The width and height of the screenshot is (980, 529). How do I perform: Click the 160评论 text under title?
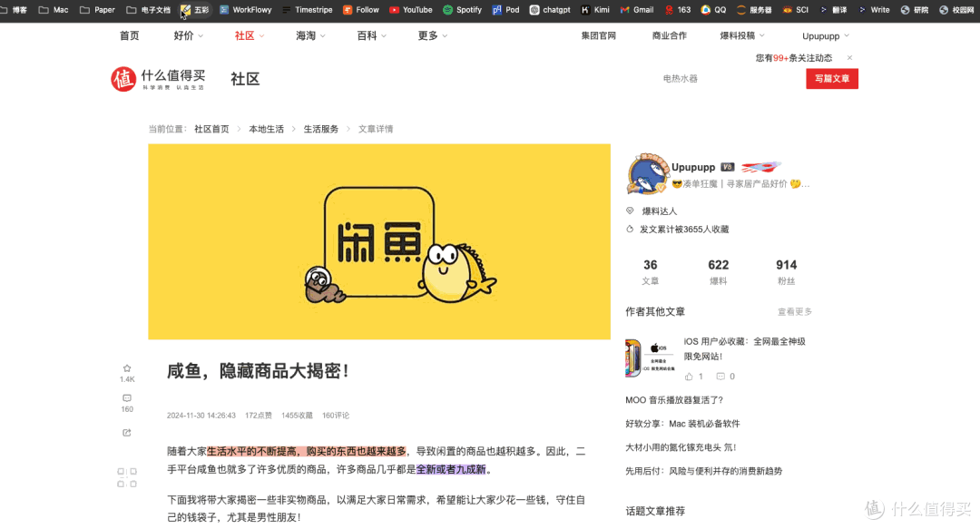coord(336,416)
